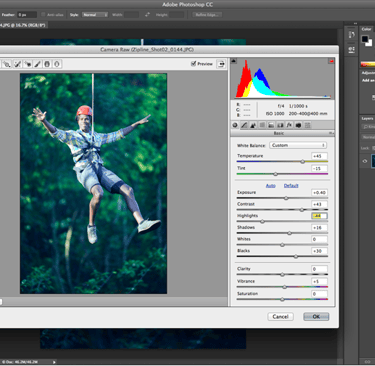Click the Highlights slider handle

click(x=262, y=221)
